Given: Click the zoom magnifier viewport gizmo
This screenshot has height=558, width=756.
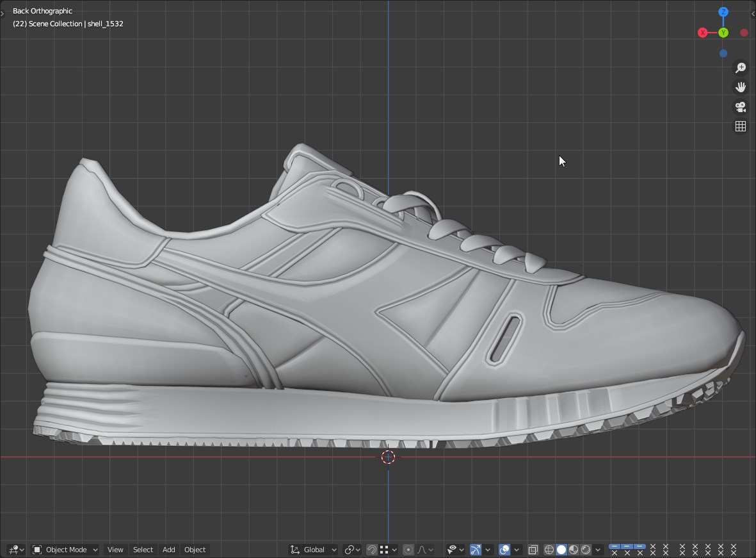Looking at the screenshot, I should click(741, 68).
